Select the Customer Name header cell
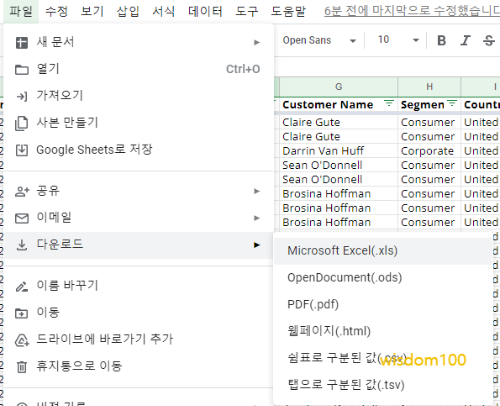 coord(338,105)
